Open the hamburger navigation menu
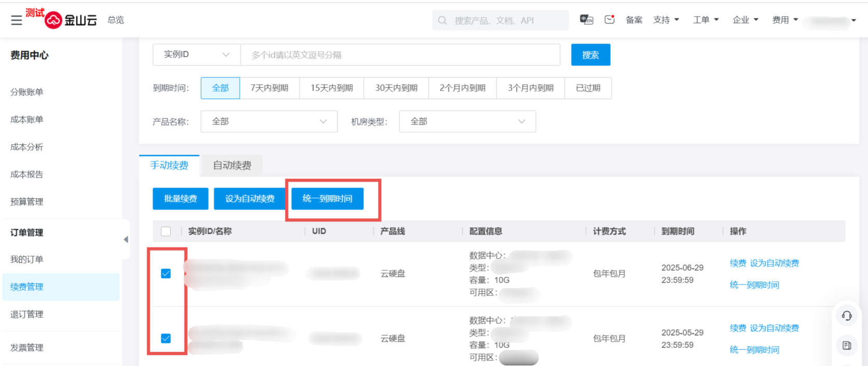The width and height of the screenshot is (868, 366). pos(17,20)
